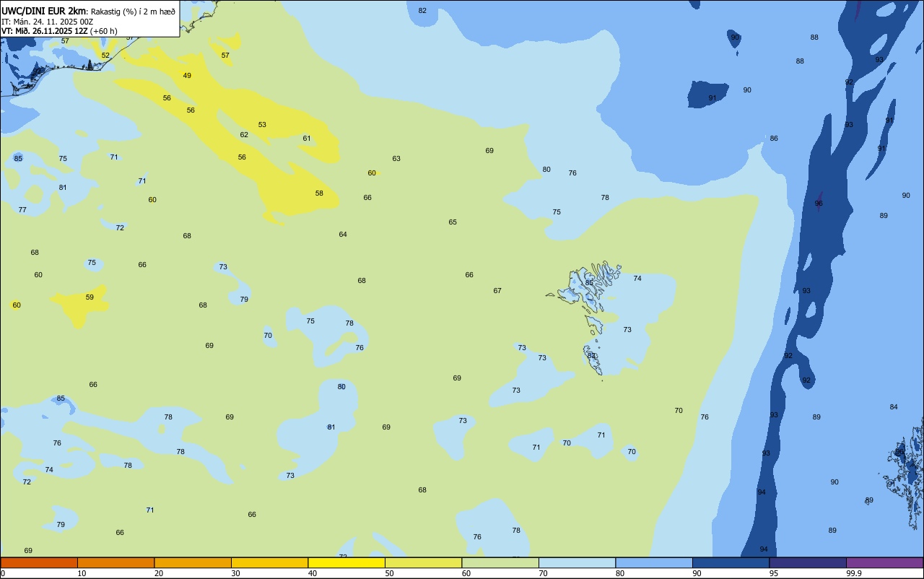Click the medium blue 80–90 legend swatch
This screenshot has width=924, height=579.
pyautogui.click(x=654, y=562)
